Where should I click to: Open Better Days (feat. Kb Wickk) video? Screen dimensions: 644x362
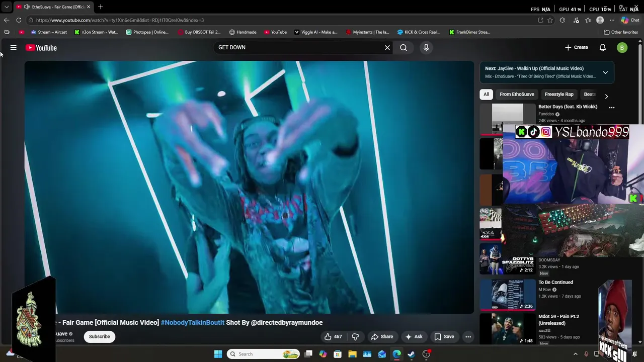click(568, 107)
